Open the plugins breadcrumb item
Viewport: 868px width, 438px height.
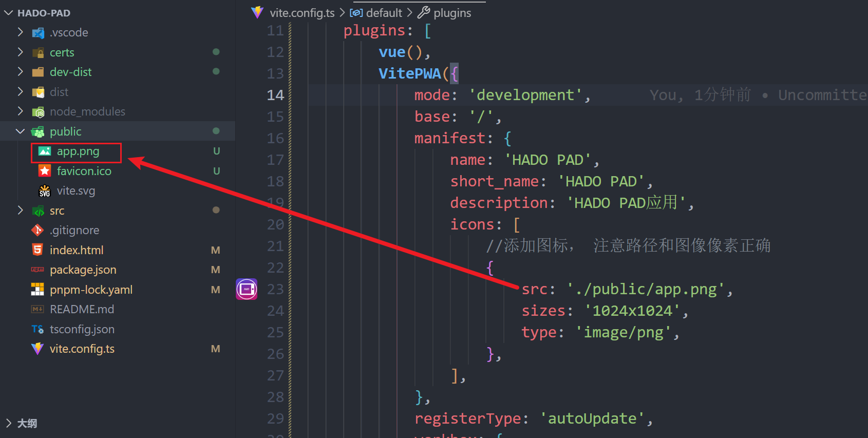coord(452,13)
